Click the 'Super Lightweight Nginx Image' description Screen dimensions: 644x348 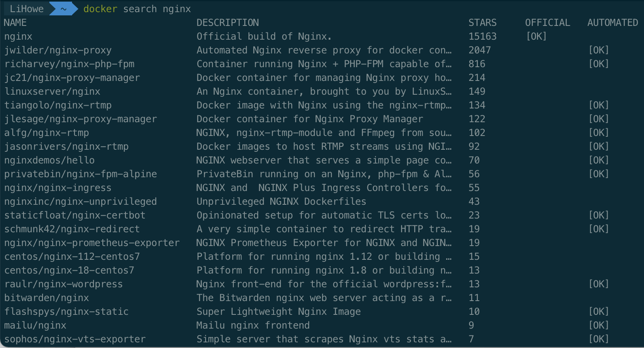point(278,312)
